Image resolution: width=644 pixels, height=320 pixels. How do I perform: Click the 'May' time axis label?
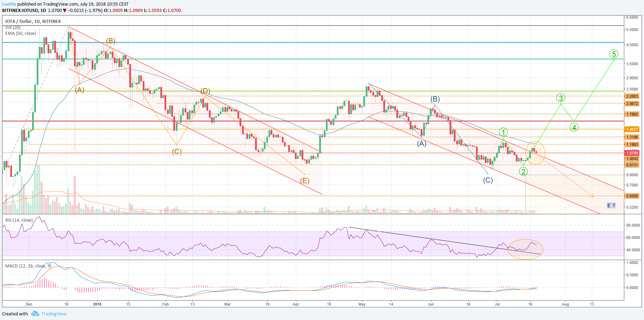tap(362, 304)
